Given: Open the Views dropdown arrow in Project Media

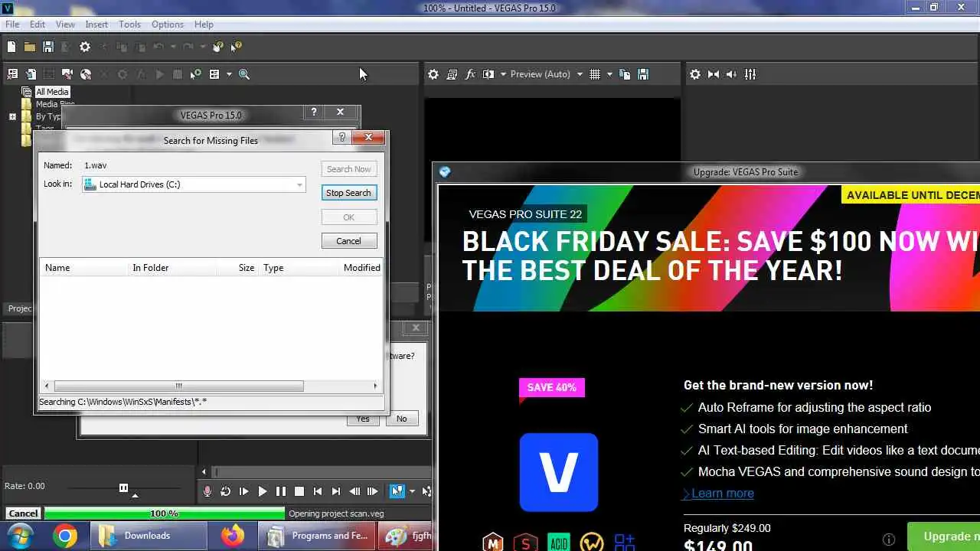Looking at the screenshot, I should (229, 74).
